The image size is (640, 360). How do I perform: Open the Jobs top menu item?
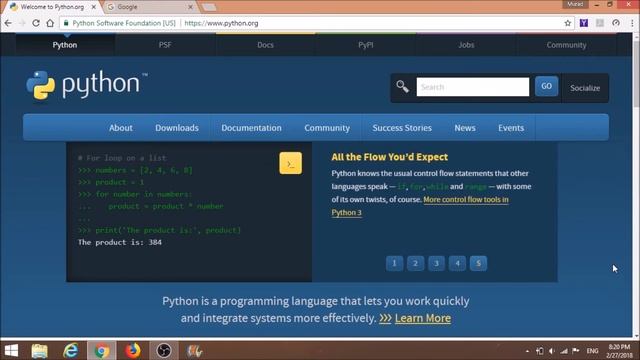[466, 45]
